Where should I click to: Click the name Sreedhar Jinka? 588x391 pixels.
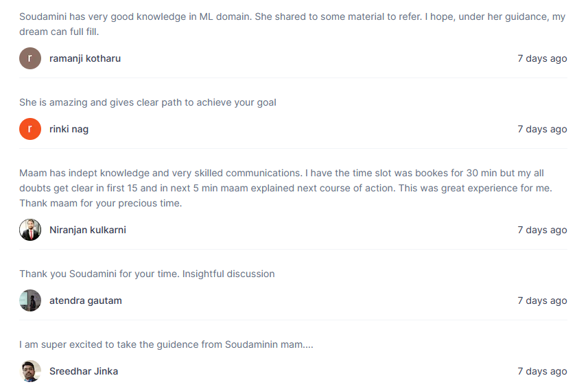84,371
